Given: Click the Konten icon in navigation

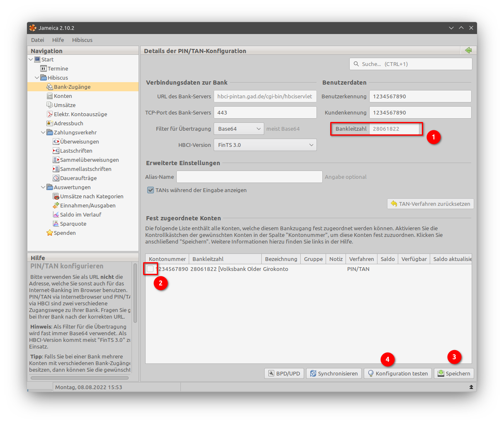Looking at the screenshot, I should pos(50,96).
